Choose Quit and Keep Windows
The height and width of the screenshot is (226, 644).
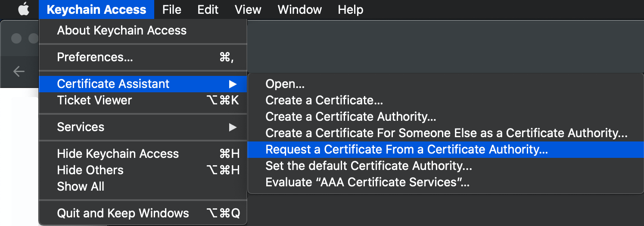143,213
